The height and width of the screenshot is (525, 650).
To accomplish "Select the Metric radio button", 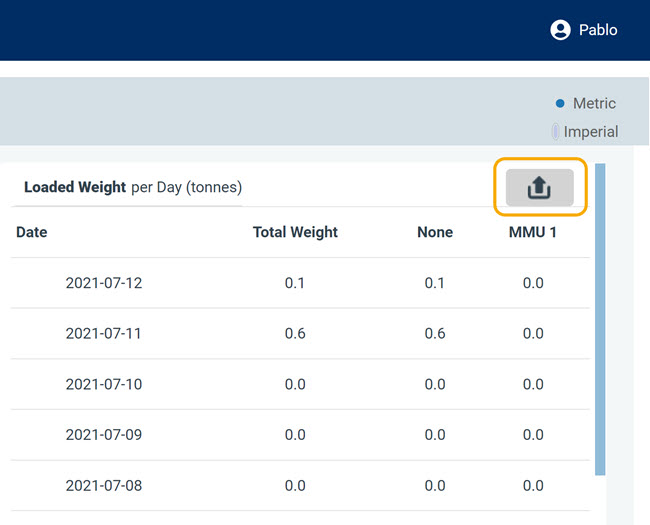I will 560,103.
